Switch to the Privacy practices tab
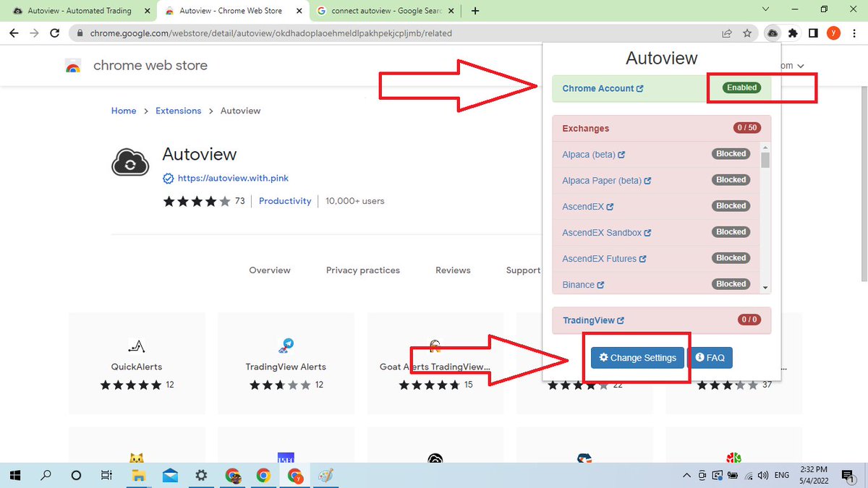 click(x=363, y=270)
